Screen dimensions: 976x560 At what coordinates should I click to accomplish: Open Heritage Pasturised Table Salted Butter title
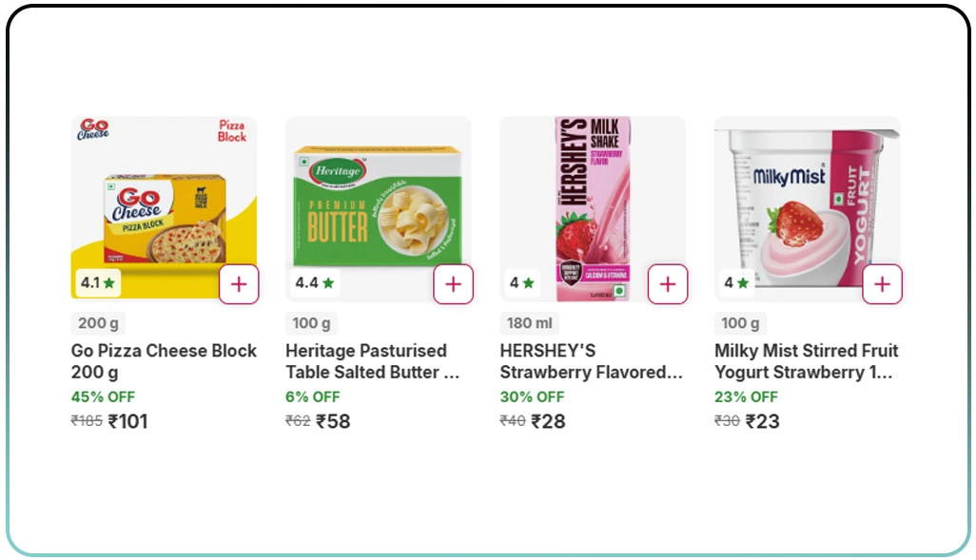[x=373, y=361]
